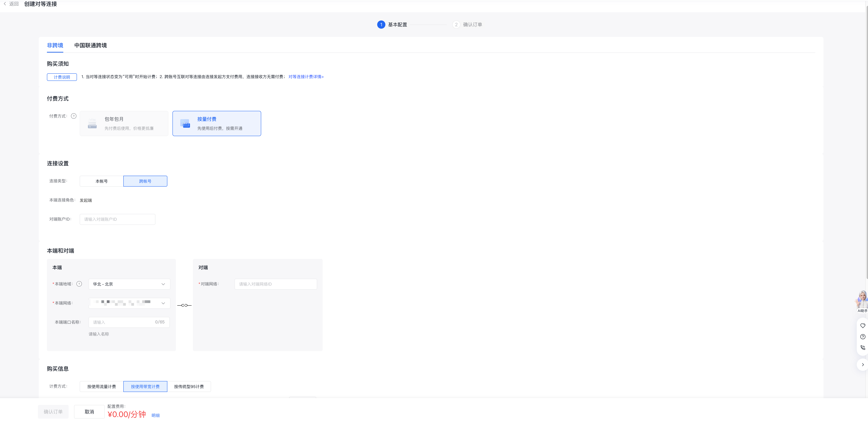Open the 本端网络 network dropdown
This screenshot has width=868, height=423.
(x=129, y=303)
